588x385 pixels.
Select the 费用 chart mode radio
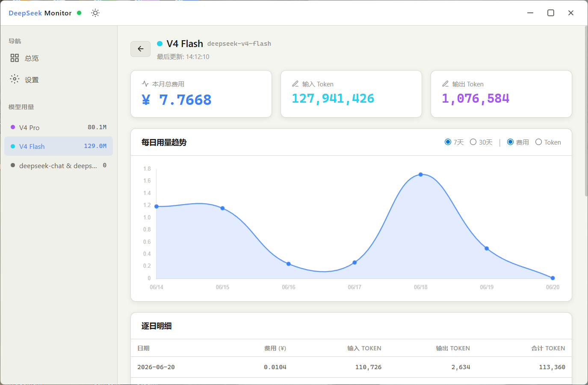[x=510, y=142]
